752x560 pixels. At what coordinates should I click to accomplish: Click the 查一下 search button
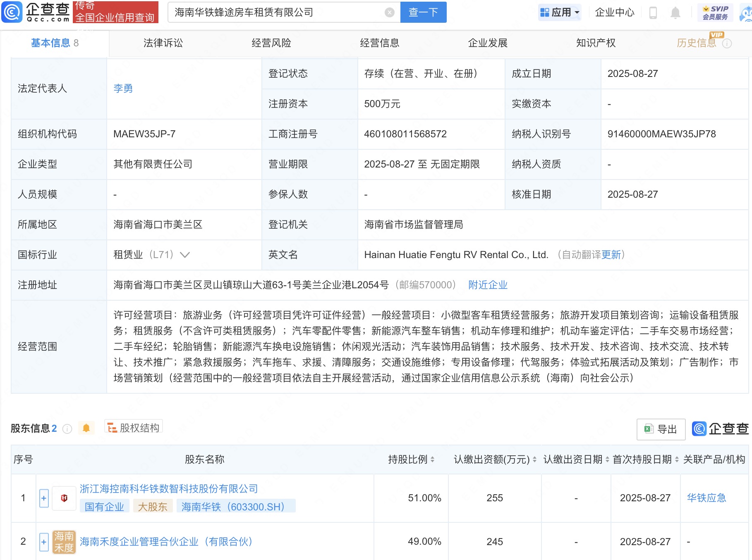[423, 12]
